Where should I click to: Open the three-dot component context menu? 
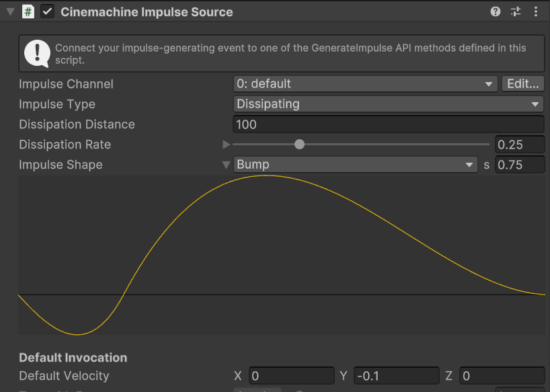click(x=536, y=11)
